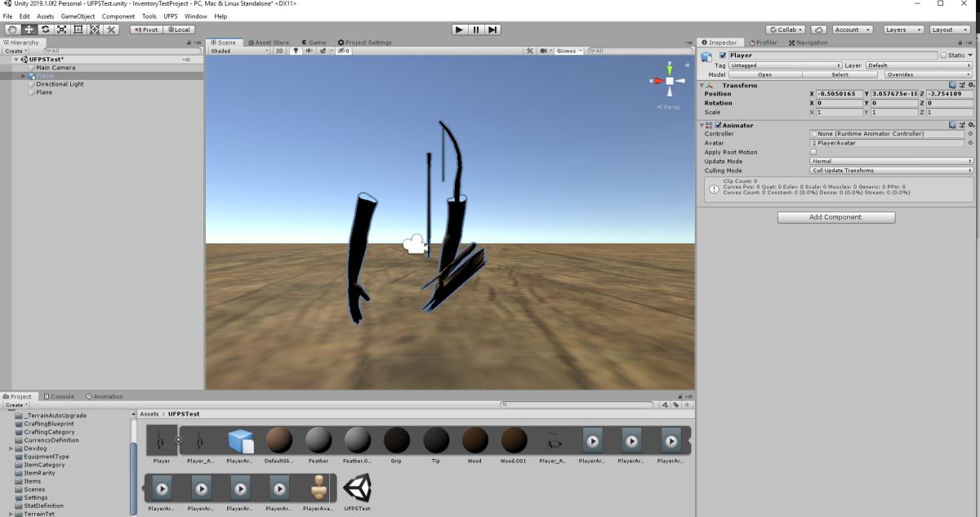Open Update Mode dropdown Normal
The height and width of the screenshot is (517, 980).
(892, 161)
